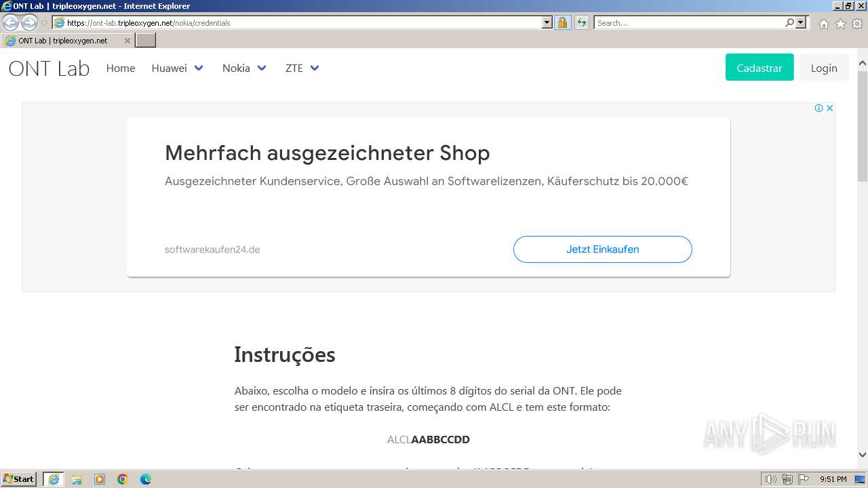Screen dimensions: 868x488
Task: Click the Cadastrar button
Action: click(x=759, y=68)
